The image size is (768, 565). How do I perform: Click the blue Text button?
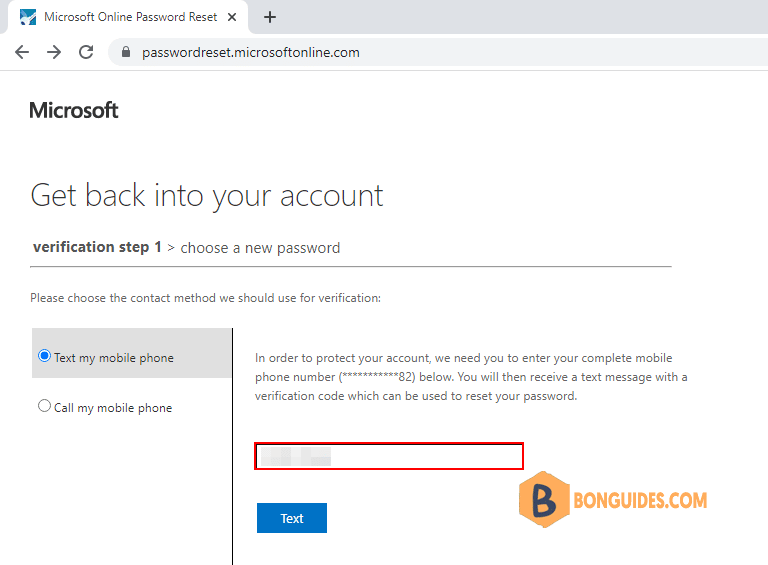pos(292,518)
